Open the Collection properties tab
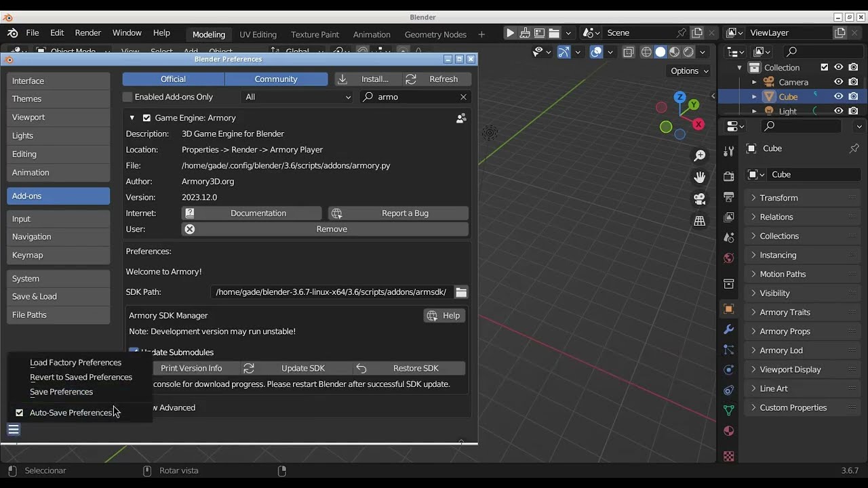Image resolution: width=868 pixels, height=488 pixels. (728, 283)
